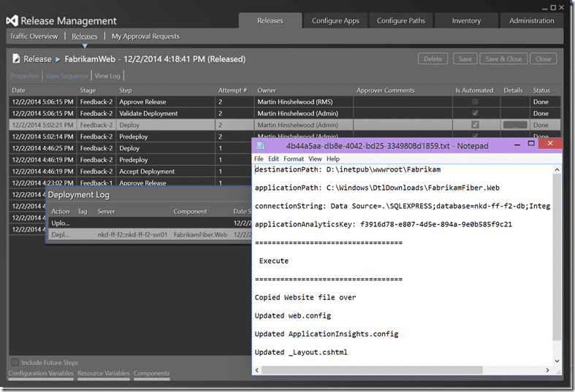Click Notepad vertical scrollbar down arrow
Image resolution: width=575 pixels, height=392 pixels.
pos(557,361)
